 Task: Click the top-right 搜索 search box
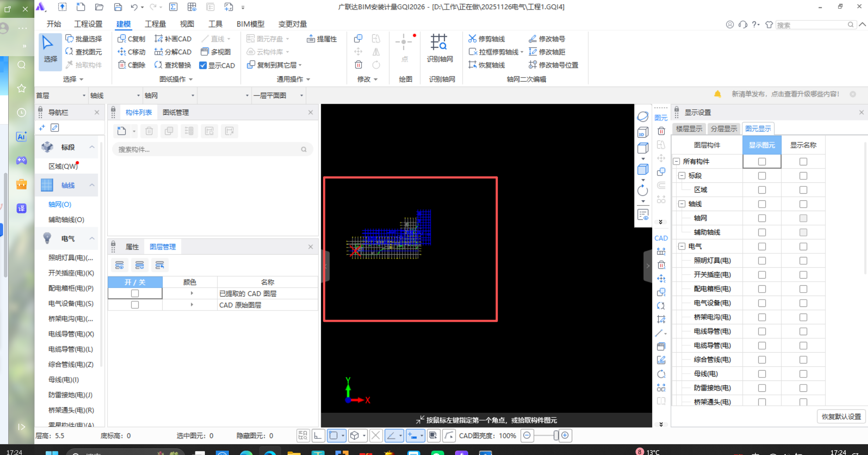(x=815, y=25)
